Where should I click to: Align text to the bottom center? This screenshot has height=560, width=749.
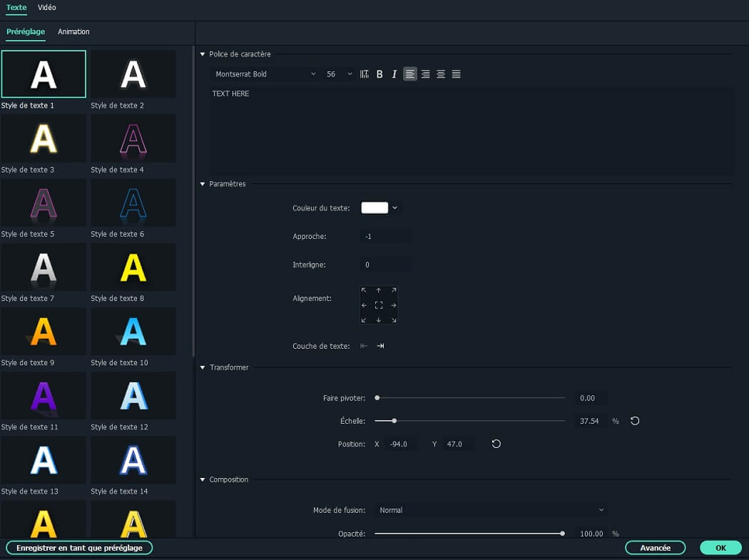pos(378,320)
